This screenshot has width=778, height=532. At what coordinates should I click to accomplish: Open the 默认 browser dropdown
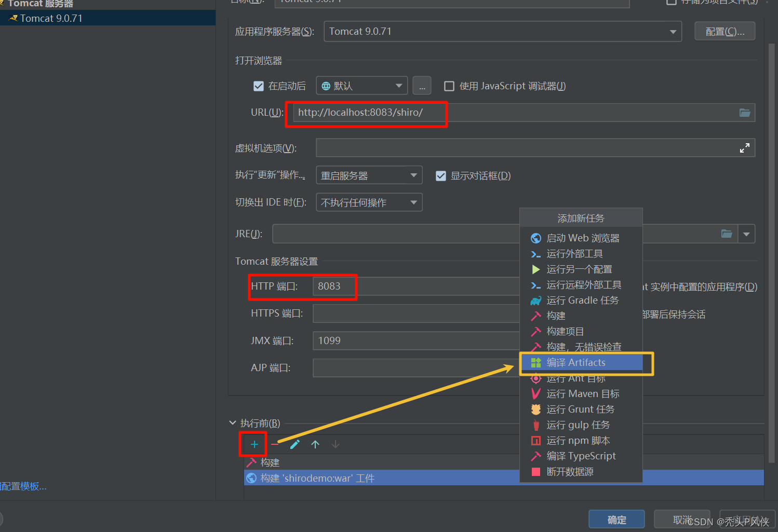(x=361, y=86)
